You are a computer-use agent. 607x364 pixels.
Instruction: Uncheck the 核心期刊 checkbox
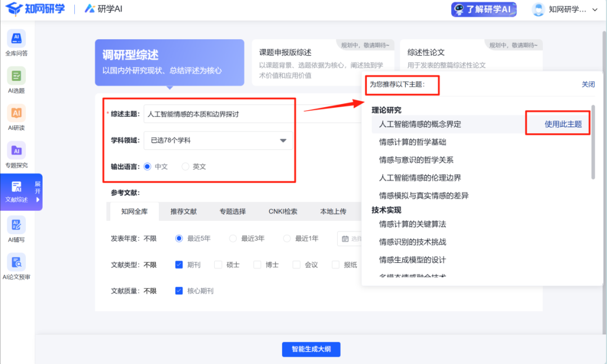coord(179,291)
